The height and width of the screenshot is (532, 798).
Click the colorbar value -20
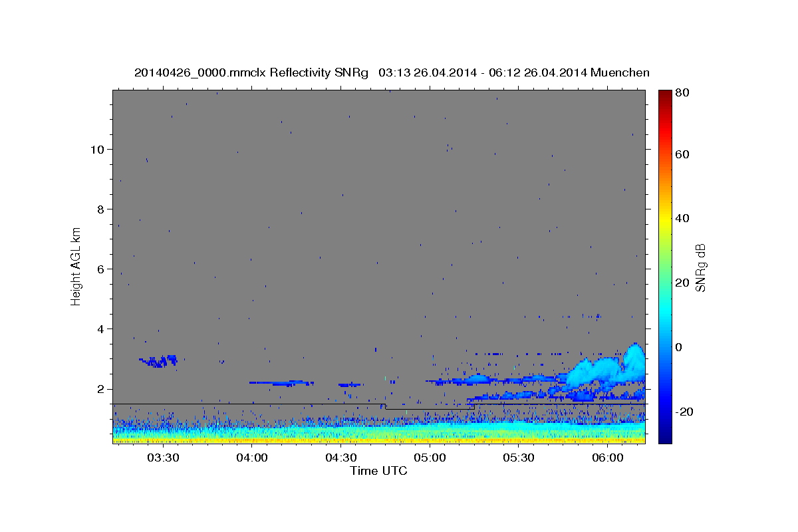686,412
